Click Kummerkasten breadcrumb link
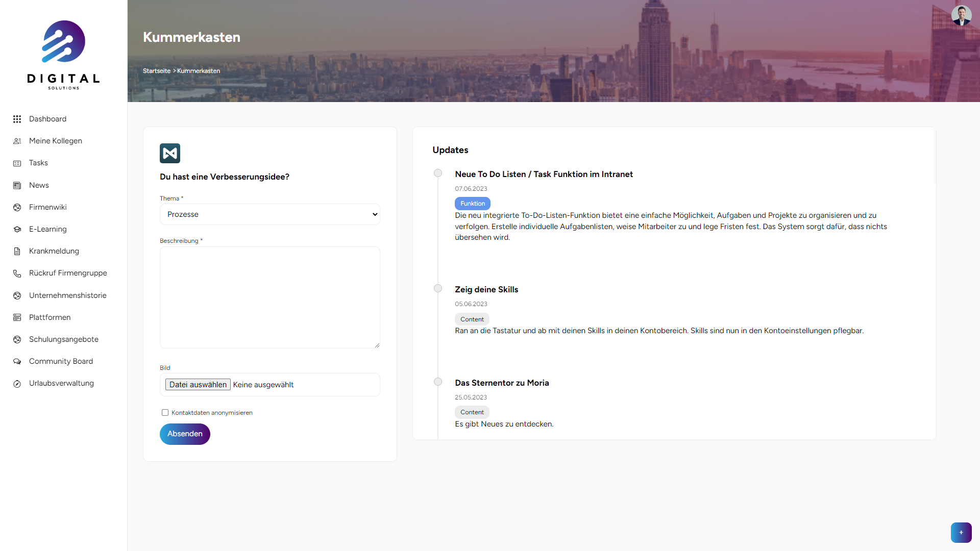Image resolution: width=980 pixels, height=551 pixels. tap(199, 71)
